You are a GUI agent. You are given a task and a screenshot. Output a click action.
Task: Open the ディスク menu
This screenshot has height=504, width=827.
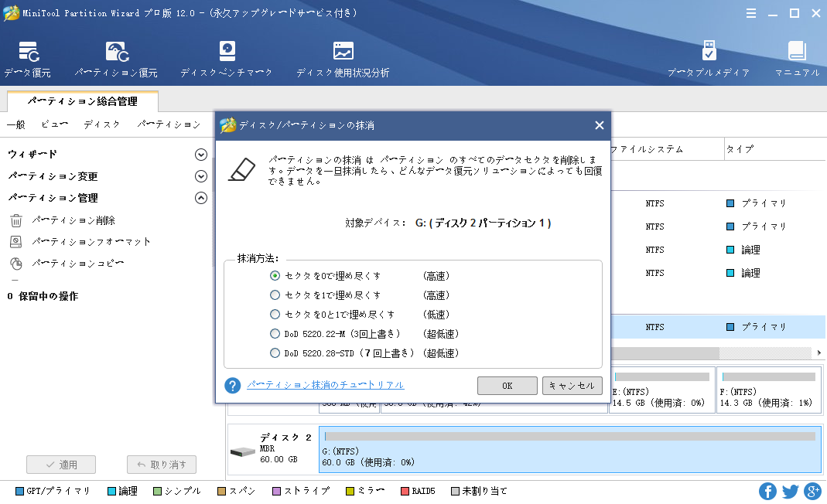(101, 124)
